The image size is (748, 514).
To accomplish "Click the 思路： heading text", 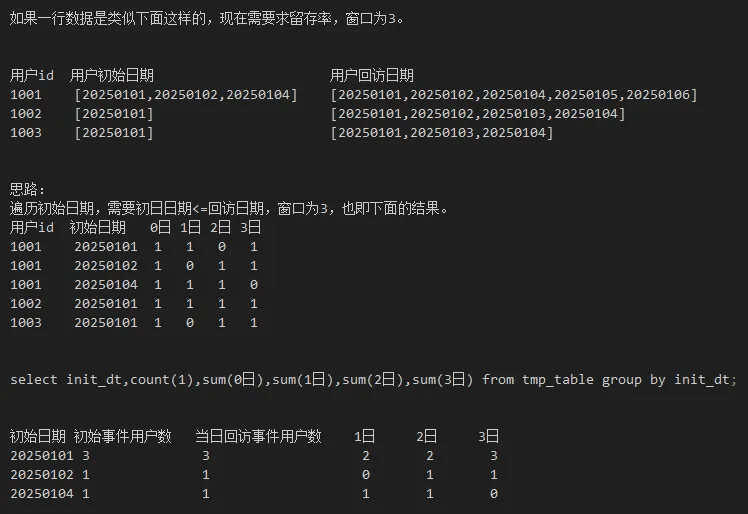I will coord(29,189).
